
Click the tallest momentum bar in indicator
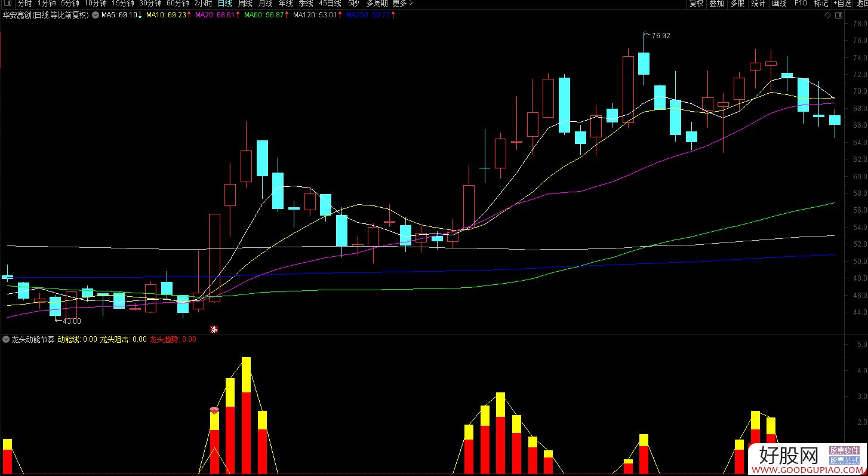(x=246, y=416)
